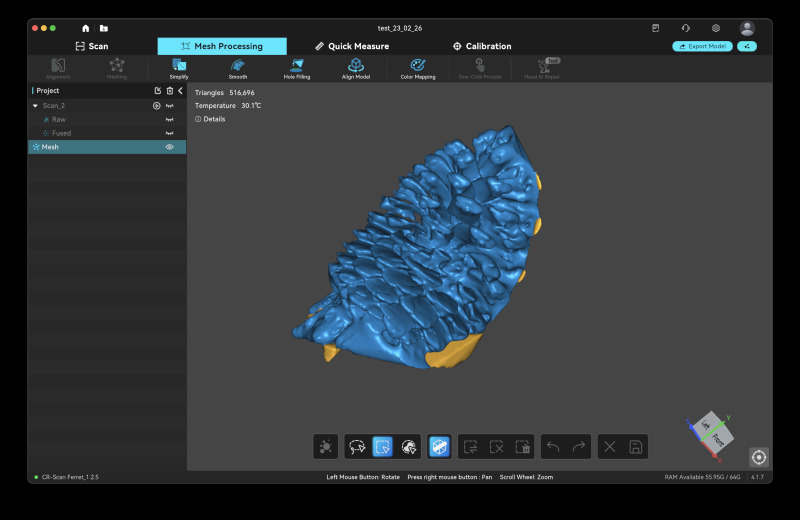Save edits with the floppy icon

pyautogui.click(x=636, y=447)
